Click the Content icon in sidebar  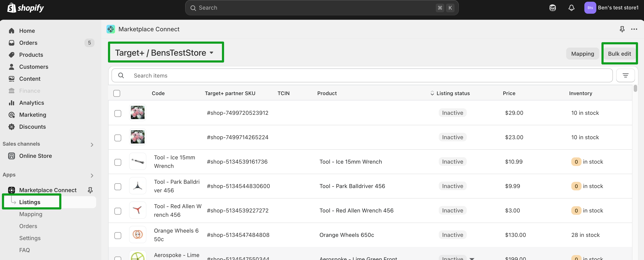tap(12, 79)
